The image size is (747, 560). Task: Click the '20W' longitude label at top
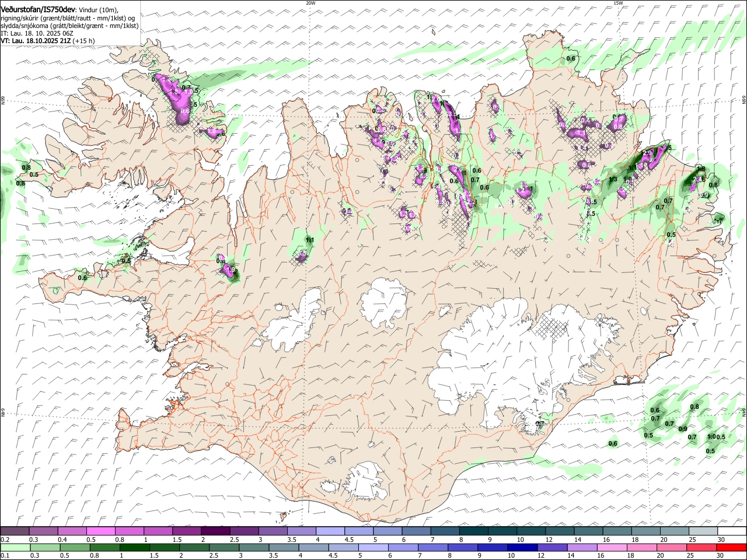tap(310, 3)
